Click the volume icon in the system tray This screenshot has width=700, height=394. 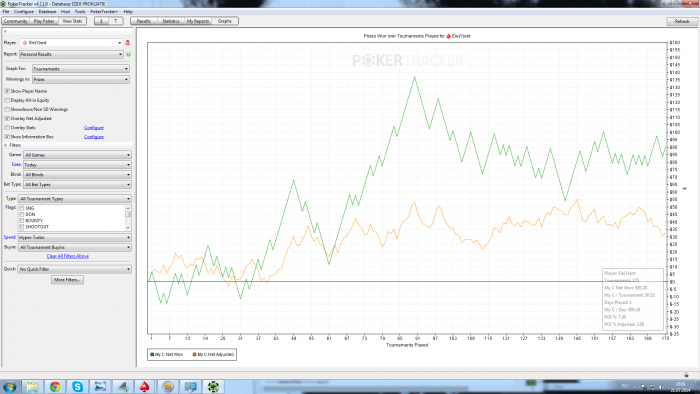[661, 387]
